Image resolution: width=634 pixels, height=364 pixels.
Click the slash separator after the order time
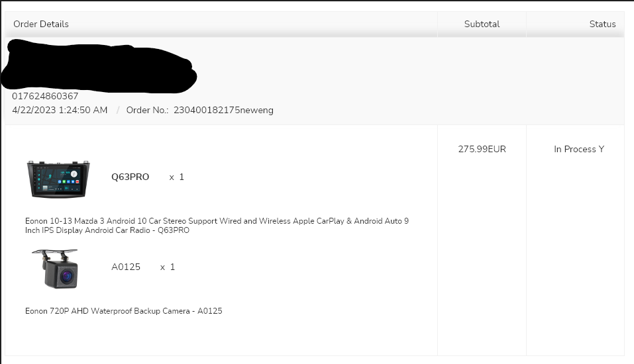(117, 110)
